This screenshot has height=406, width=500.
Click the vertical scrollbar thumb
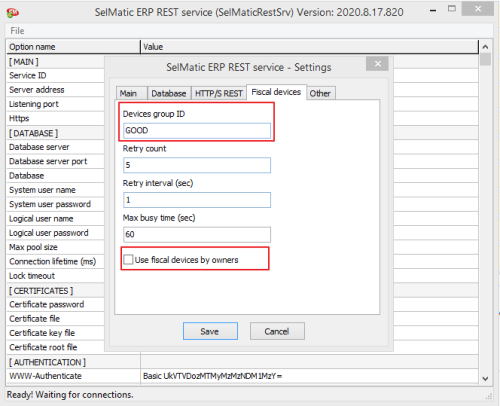[486, 59]
